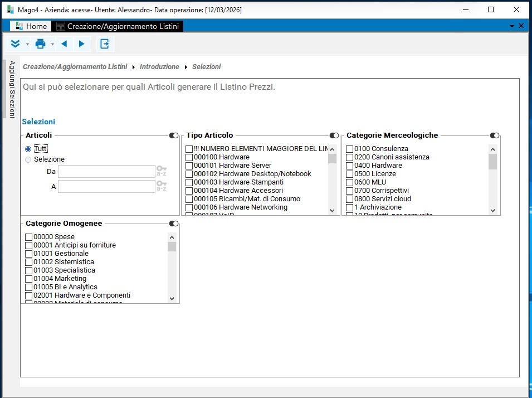Go back with the left arrow icon
The width and height of the screenshot is (532, 398).
click(64, 44)
